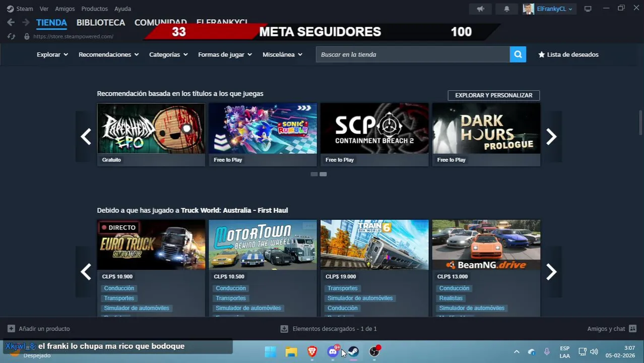Click the Amigos y chat icon

[x=633, y=329]
